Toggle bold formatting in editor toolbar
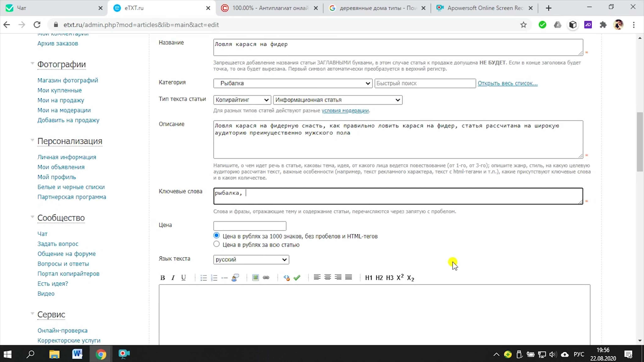Screen dimensions: 644x362 163,278
